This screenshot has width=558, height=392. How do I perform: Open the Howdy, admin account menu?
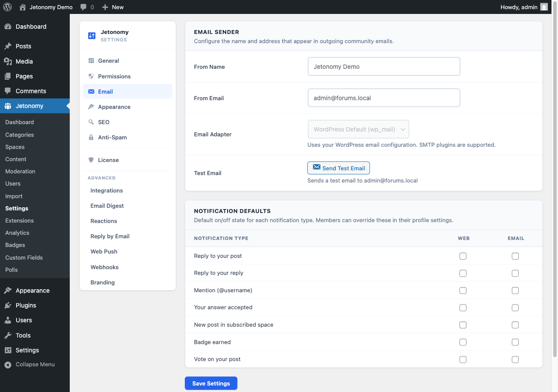521,7
